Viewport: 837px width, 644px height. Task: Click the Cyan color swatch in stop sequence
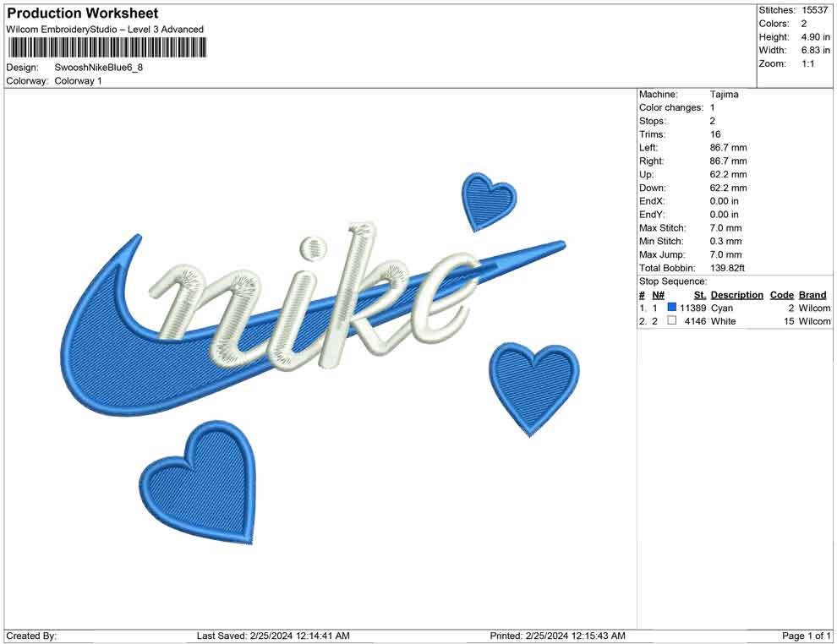671,308
